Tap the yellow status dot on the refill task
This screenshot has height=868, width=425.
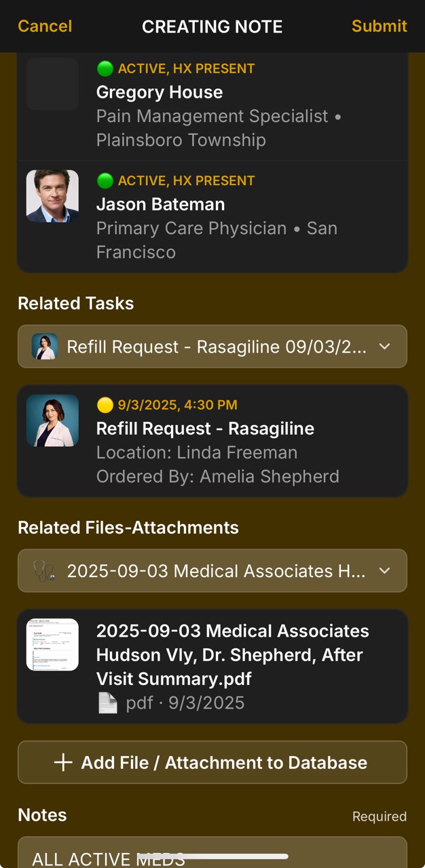(106, 405)
